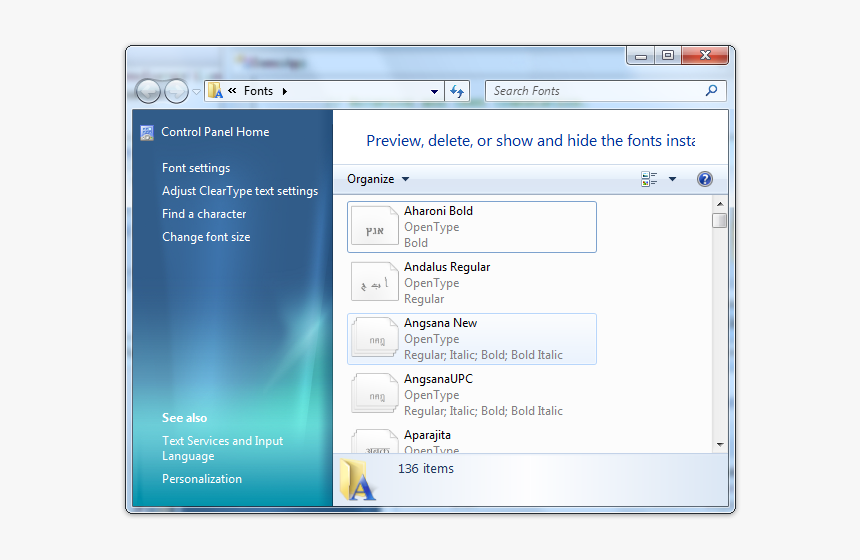This screenshot has width=860, height=560.
Task: Click the Control Panel Home icon
Action: [x=147, y=132]
